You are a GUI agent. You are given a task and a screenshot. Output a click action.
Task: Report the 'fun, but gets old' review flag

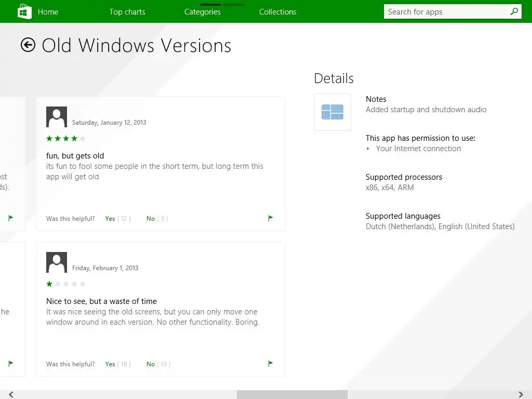pos(270,218)
